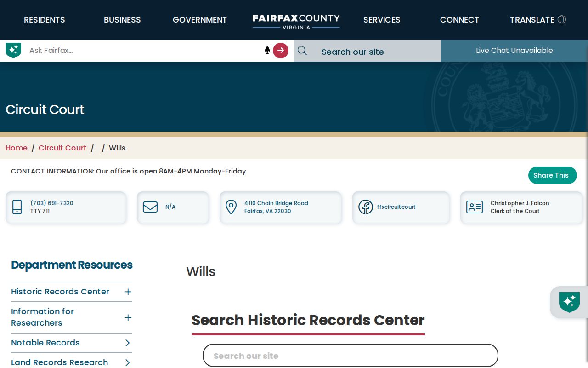Viewport: 588px width, 368px height.
Task: Open Notable Records chevron arrow
Action: point(128,343)
